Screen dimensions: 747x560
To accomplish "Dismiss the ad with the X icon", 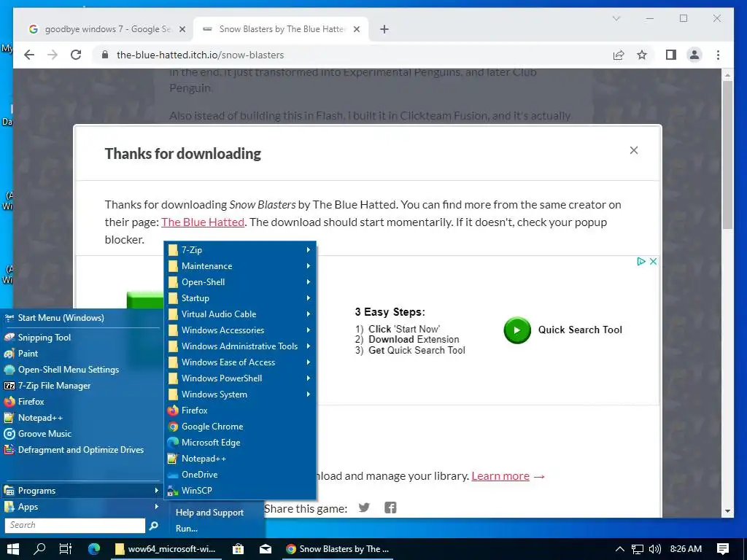I will [653, 262].
